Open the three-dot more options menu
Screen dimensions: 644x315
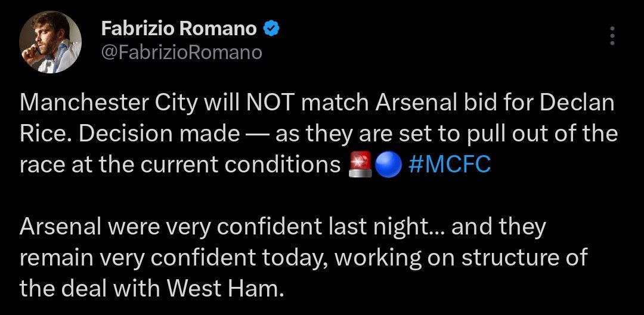click(x=612, y=36)
